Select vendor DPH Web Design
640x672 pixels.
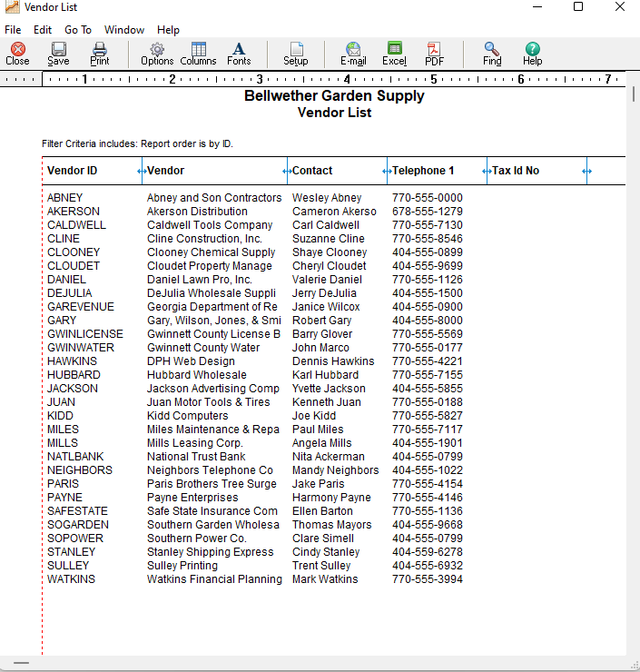[x=191, y=361]
